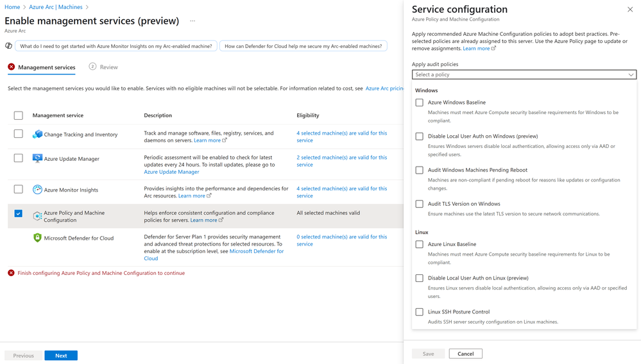Toggle the select-all Management service checkbox

click(x=19, y=115)
